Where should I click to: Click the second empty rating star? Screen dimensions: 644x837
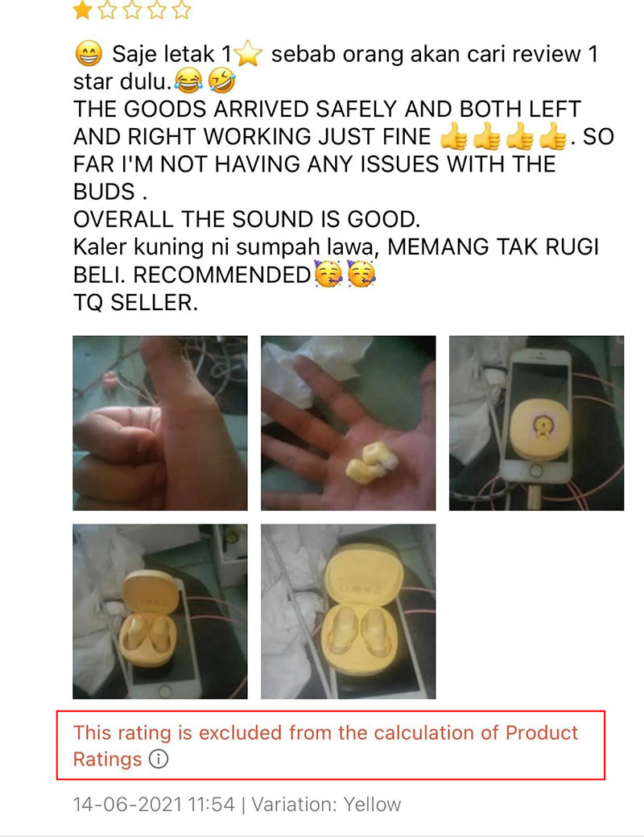107,10
